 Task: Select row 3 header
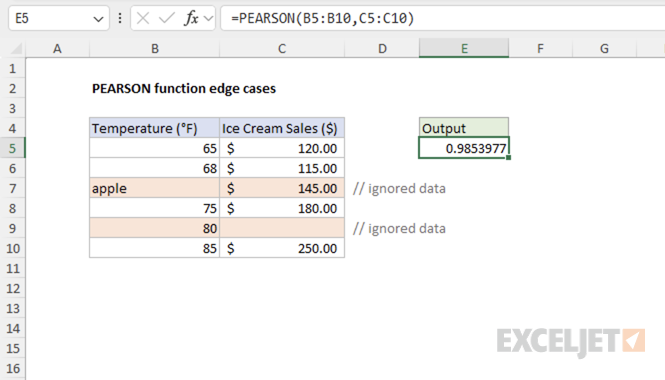[13, 108]
